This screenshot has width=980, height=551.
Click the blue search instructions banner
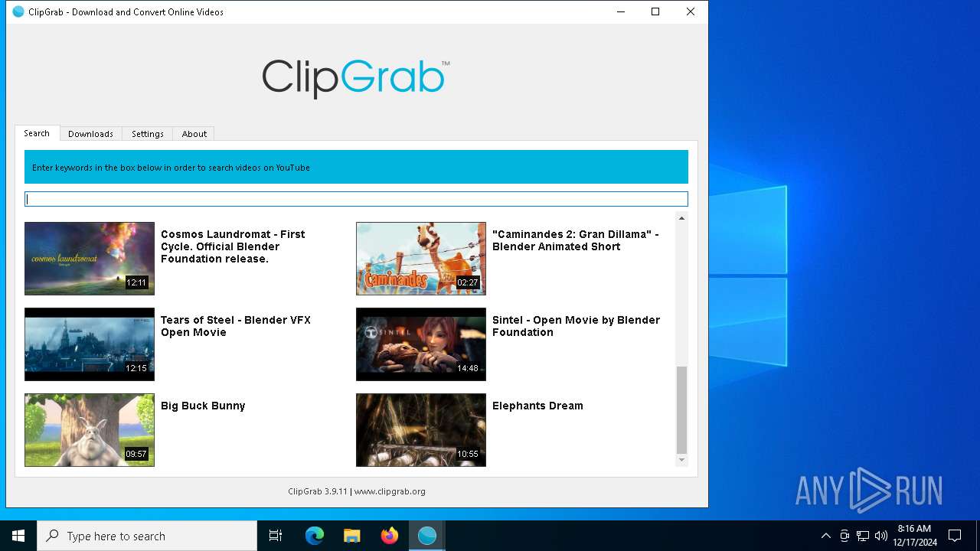(356, 167)
